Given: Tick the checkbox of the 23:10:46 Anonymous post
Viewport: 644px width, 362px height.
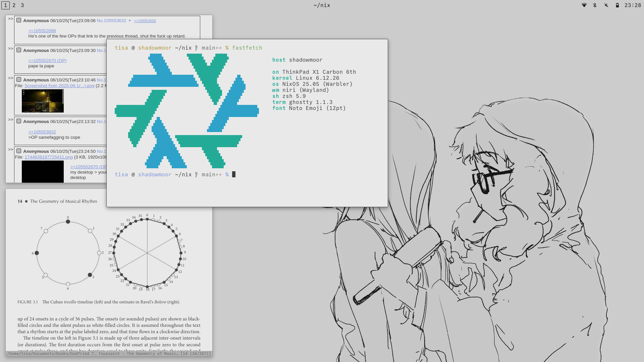Looking at the screenshot, I should [19, 80].
